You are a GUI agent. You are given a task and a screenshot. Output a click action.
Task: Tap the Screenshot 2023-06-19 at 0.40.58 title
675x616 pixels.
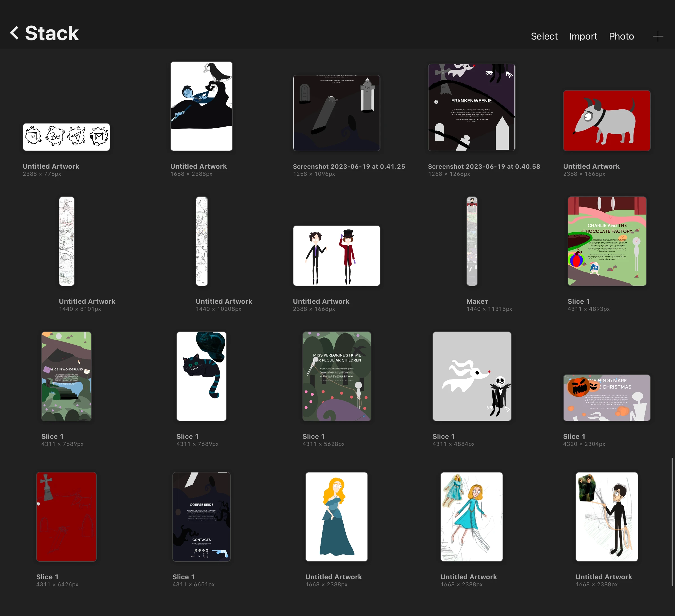[484, 166]
